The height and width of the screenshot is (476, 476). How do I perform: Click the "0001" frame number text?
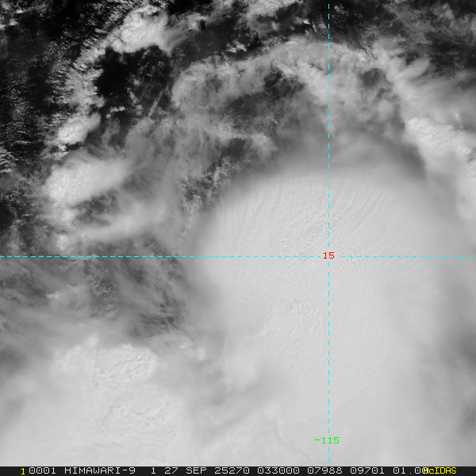(42, 470)
